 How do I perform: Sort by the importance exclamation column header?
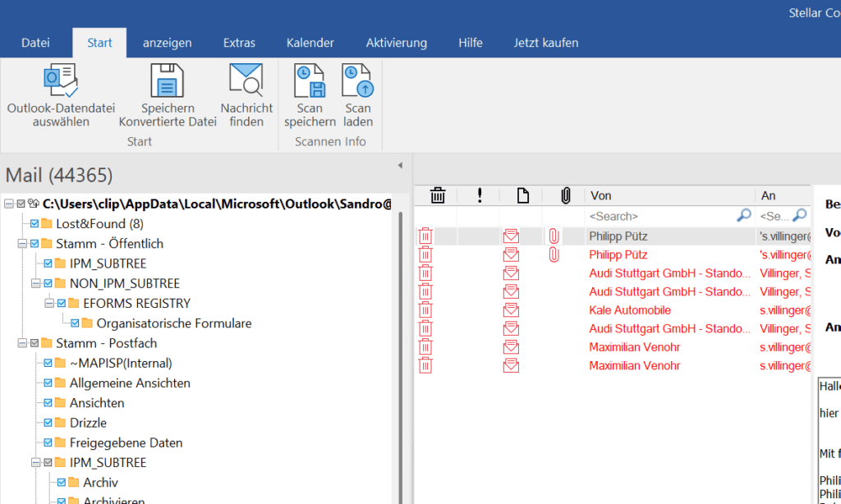point(480,195)
